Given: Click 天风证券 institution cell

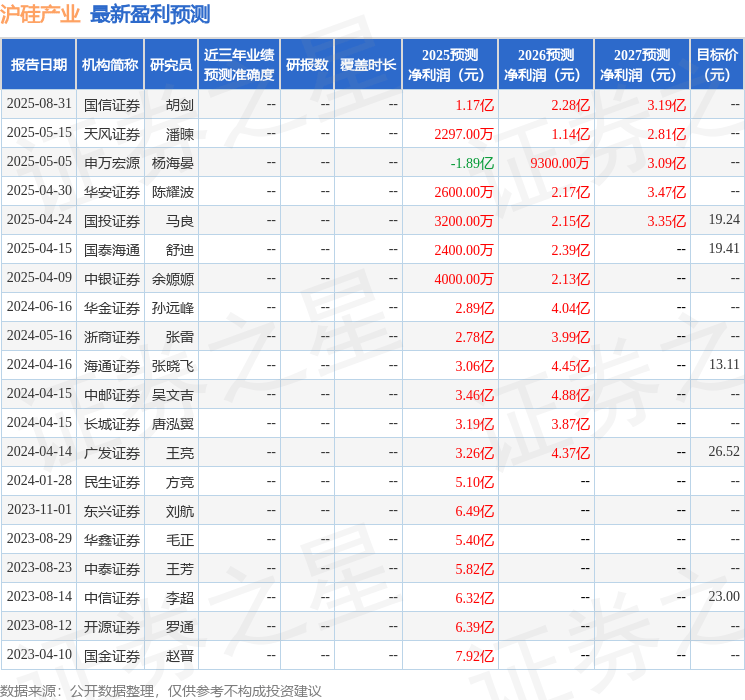Looking at the screenshot, I should click(112, 134).
